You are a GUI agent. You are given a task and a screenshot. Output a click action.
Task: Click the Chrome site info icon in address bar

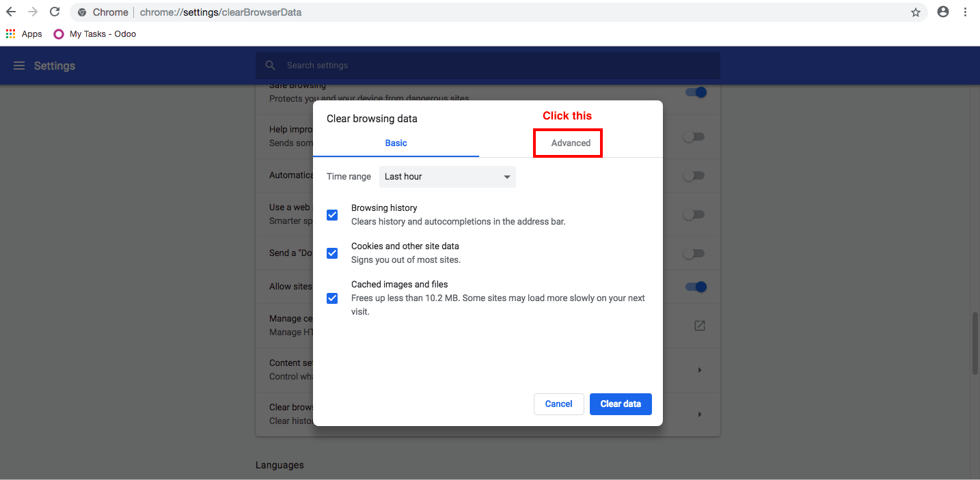click(x=82, y=12)
